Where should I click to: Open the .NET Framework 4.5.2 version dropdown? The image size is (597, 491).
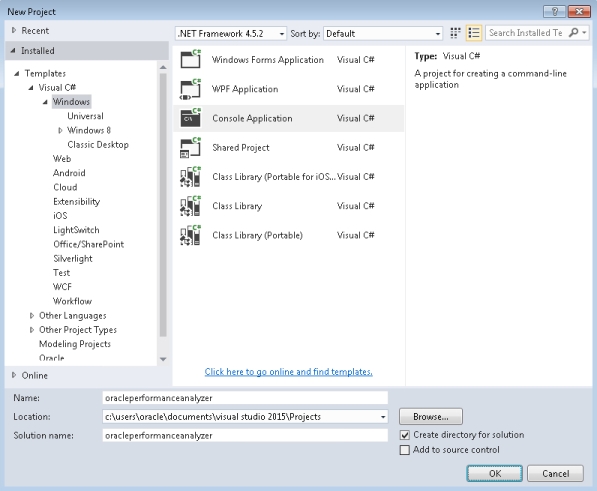point(231,33)
